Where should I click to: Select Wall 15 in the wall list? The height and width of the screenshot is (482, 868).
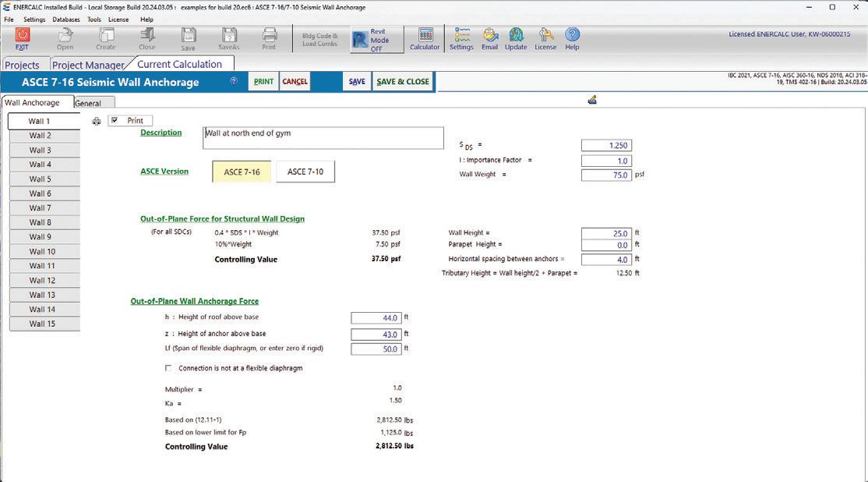point(45,324)
